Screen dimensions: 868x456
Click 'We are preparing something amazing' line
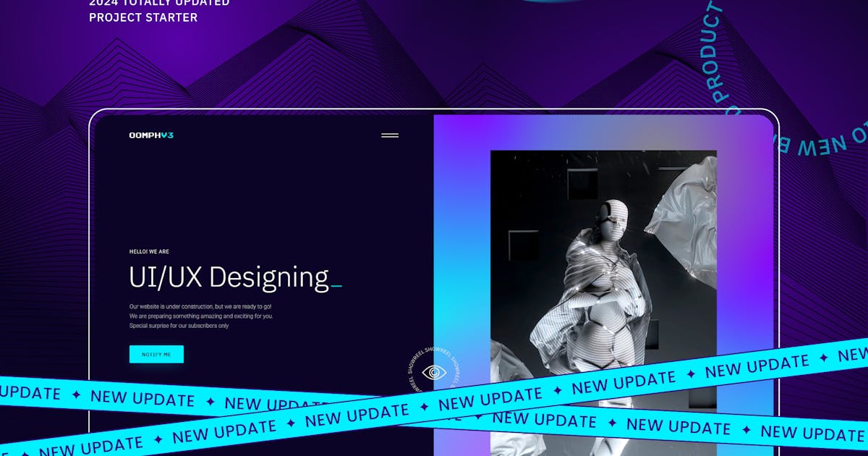201,316
